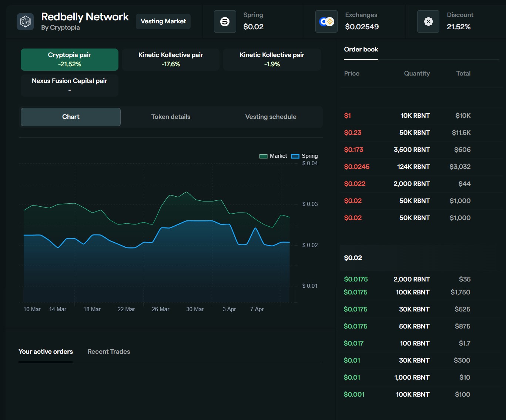
Task: Select the Nexus Fusion Capital pair
Action: [x=70, y=85]
